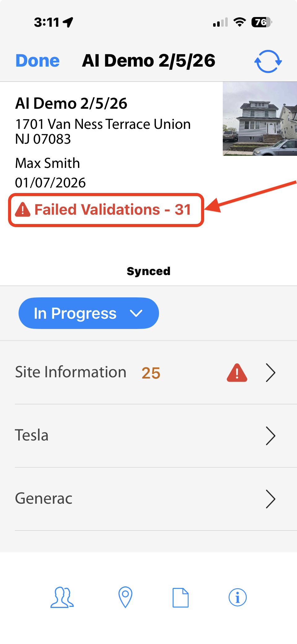Open the documents page icon

[x=181, y=597]
